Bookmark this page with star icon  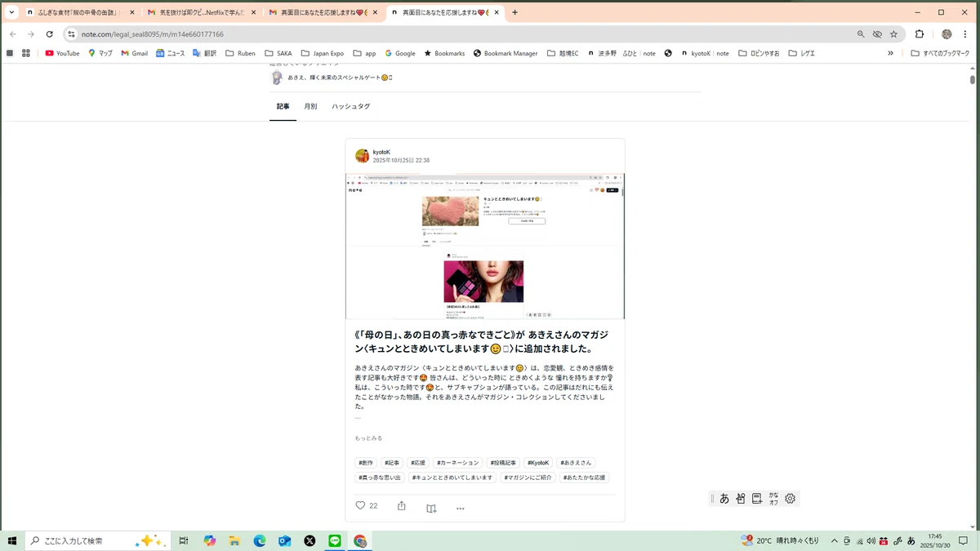click(893, 34)
